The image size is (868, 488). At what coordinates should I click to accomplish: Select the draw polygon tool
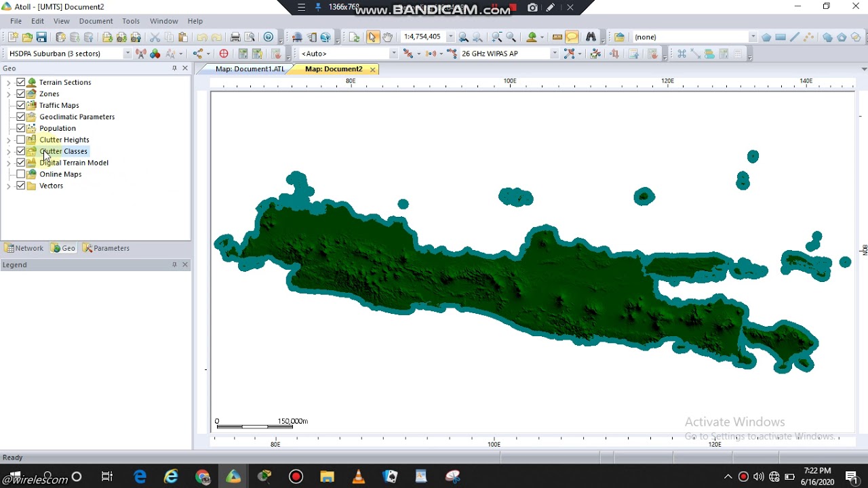coord(766,37)
